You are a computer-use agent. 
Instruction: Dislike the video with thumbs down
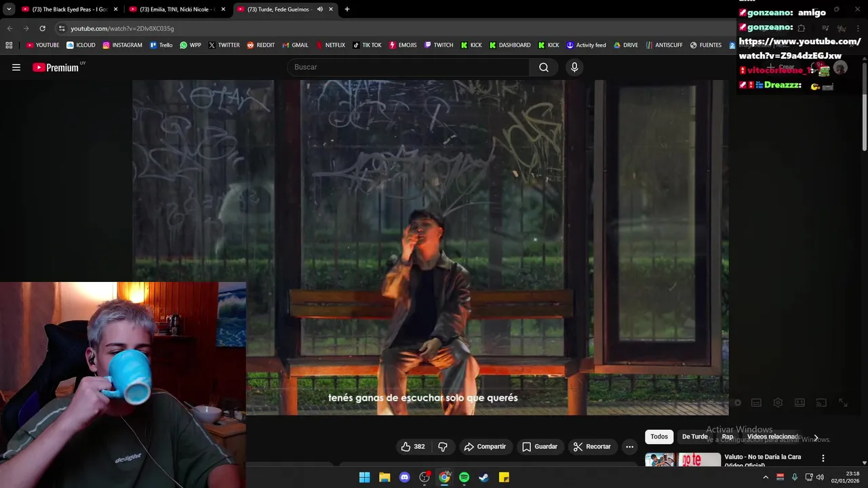[443, 447]
